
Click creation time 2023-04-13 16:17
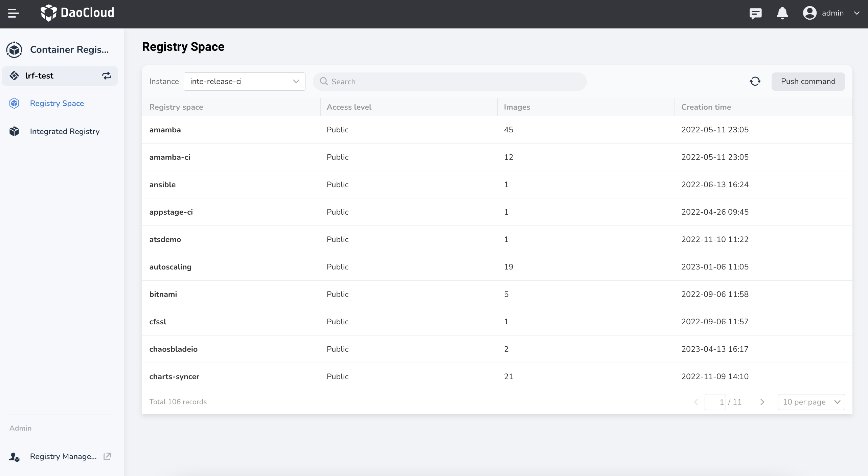tap(715, 349)
